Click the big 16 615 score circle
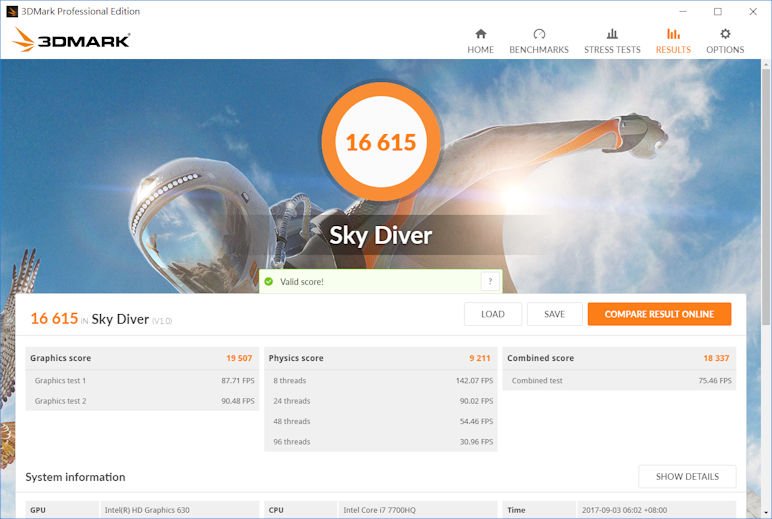The width and height of the screenshot is (772, 519). click(x=381, y=142)
